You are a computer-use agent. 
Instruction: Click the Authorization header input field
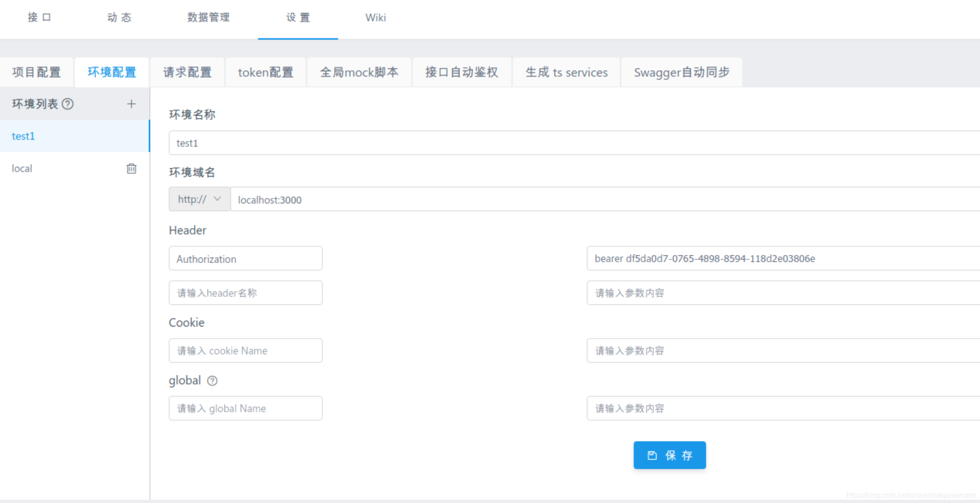(x=246, y=258)
